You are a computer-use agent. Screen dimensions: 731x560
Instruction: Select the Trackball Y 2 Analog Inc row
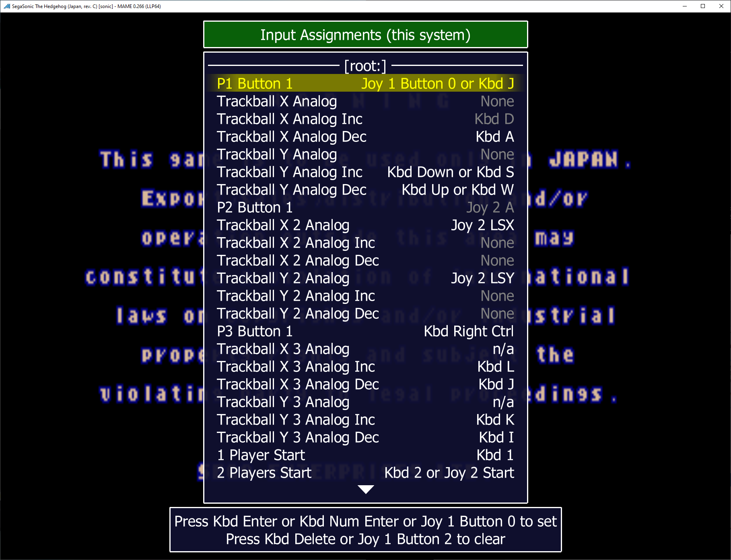click(365, 295)
